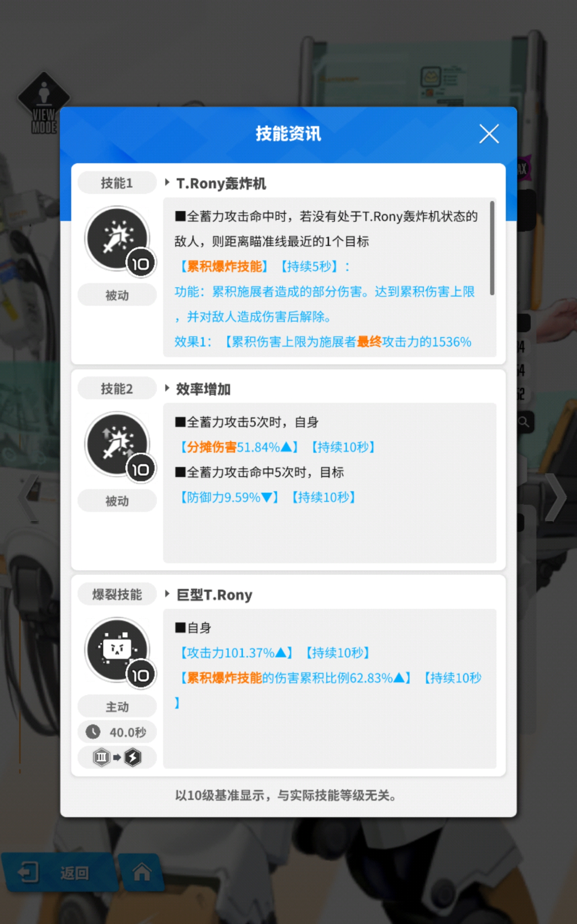
Task: Close the 技能资讯 dialog with X
Action: [x=489, y=134]
